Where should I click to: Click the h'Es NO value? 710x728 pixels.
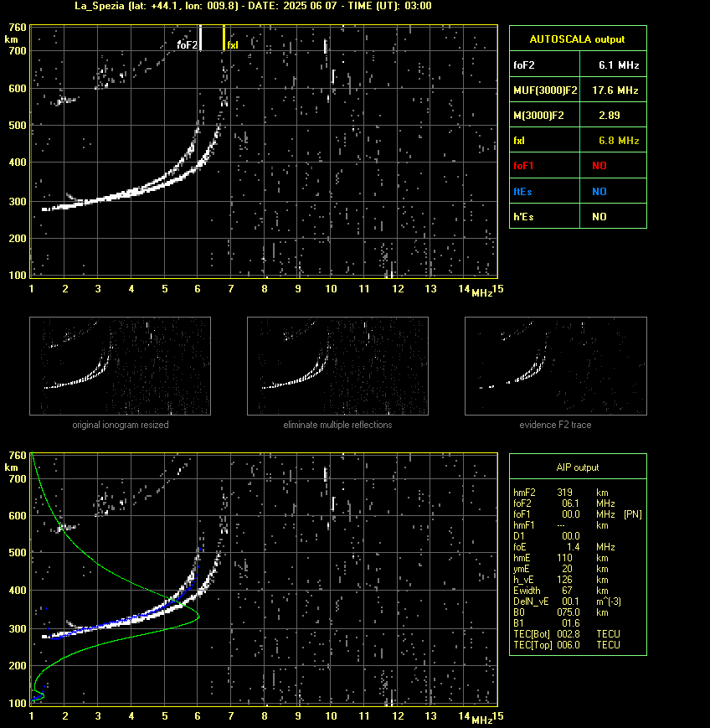coord(599,216)
